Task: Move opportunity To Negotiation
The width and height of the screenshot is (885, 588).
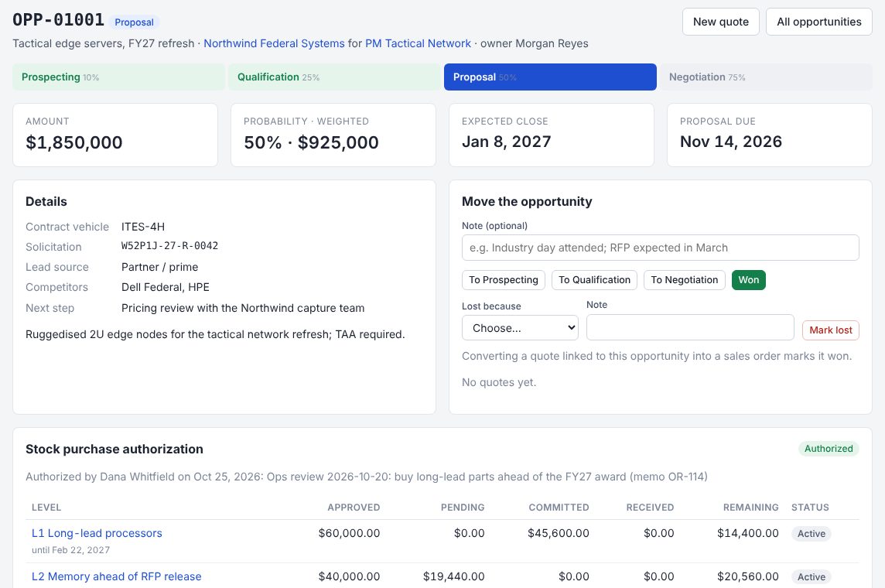Action: [x=684, y=280]
